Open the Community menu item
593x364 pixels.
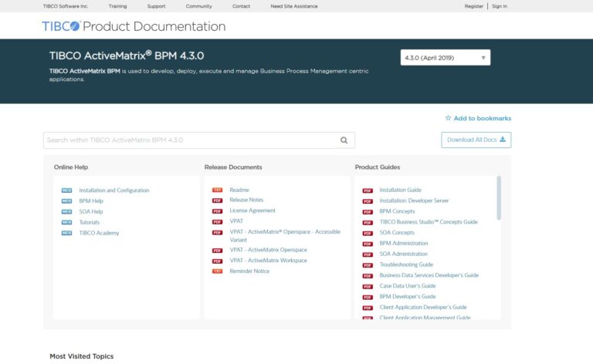tap(199, 6)
